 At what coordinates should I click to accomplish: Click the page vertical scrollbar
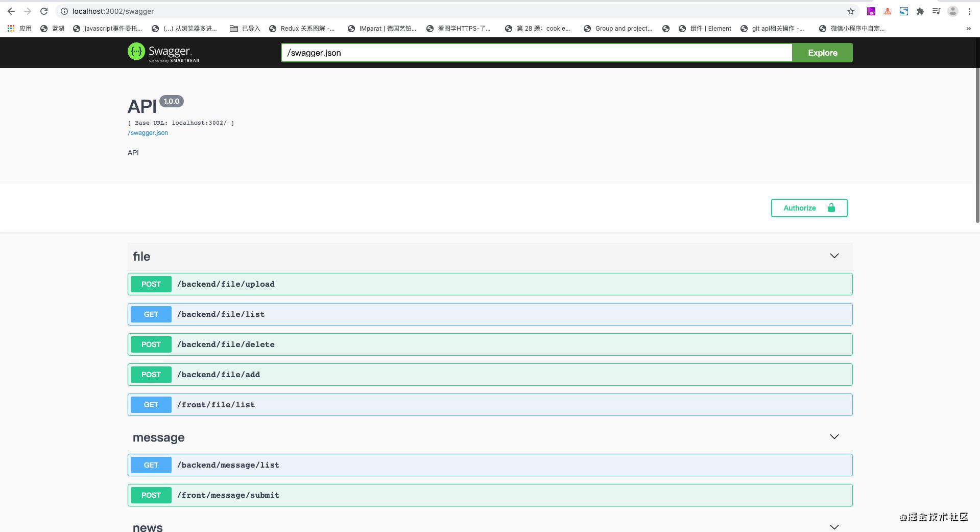point(977,146)
